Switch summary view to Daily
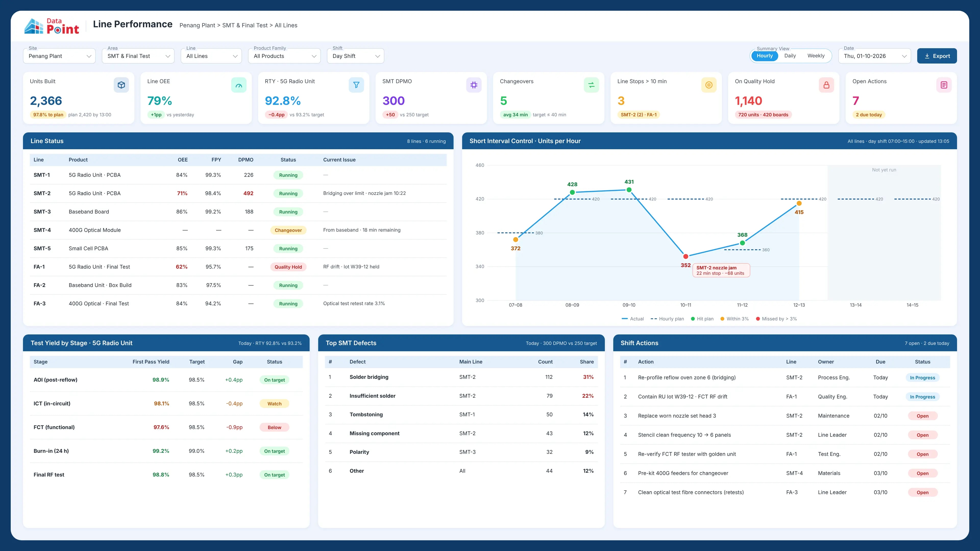The image size is (980, 551). [790, 56]
